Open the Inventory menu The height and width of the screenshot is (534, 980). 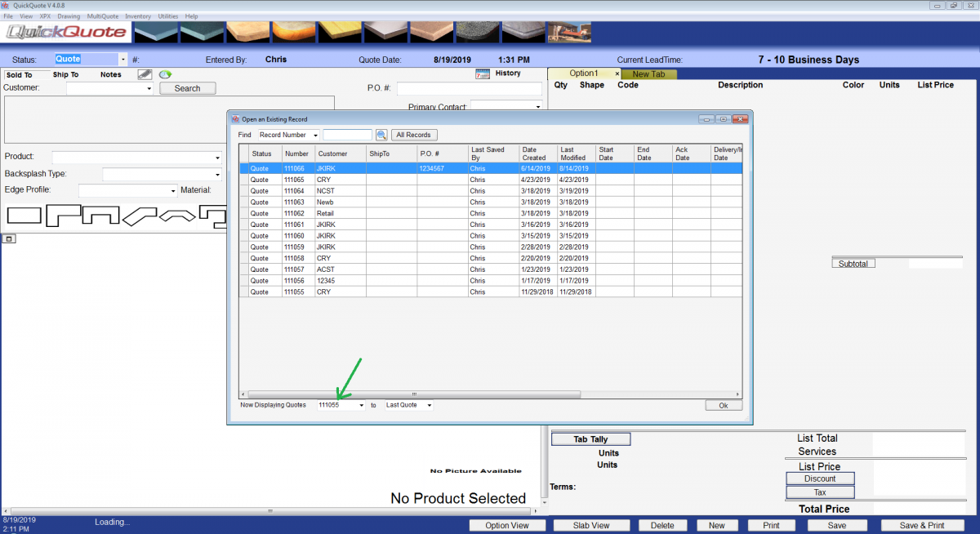tap(138, 16)
